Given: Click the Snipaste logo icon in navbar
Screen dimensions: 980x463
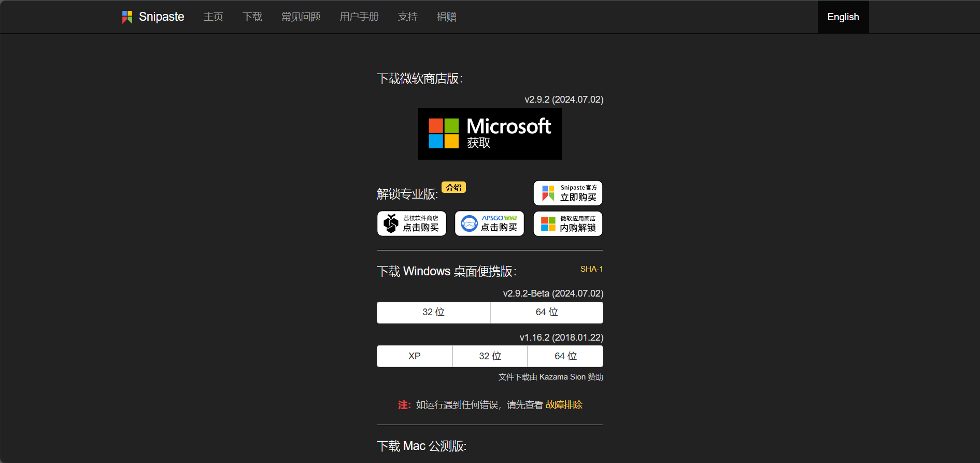Looking at the screenshot, I should pos(127,17).
